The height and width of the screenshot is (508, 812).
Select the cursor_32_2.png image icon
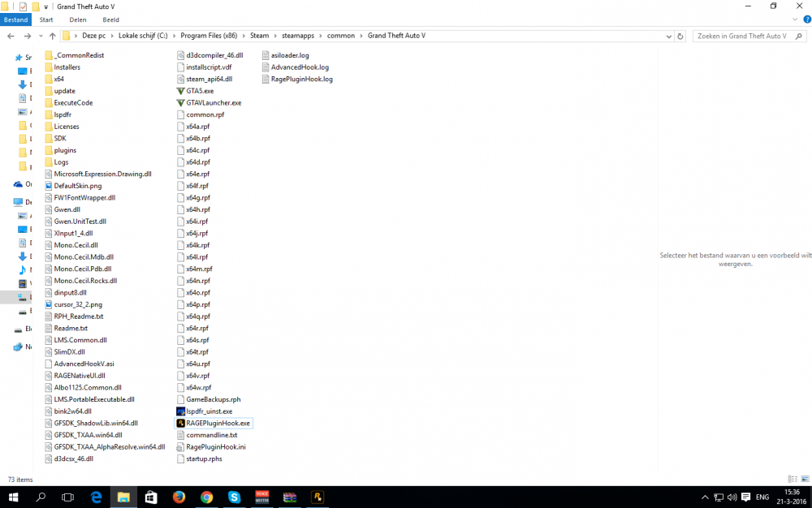pos(49,304)
